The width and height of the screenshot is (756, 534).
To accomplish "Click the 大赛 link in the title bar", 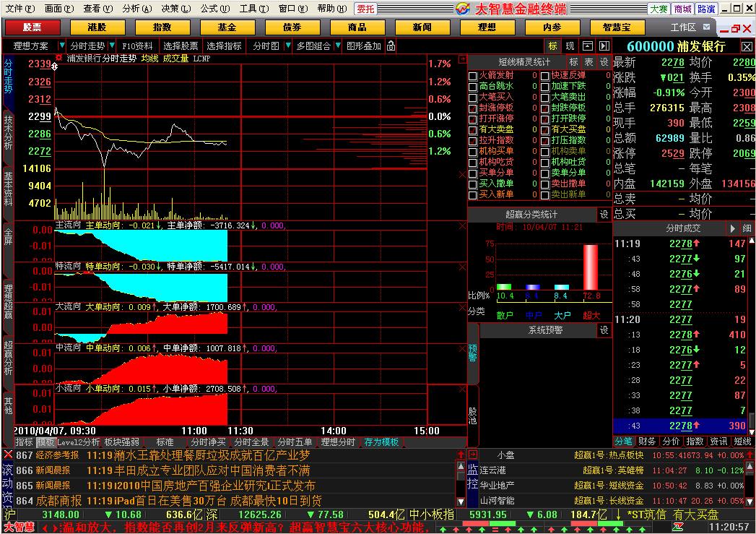I will point(659,9).
